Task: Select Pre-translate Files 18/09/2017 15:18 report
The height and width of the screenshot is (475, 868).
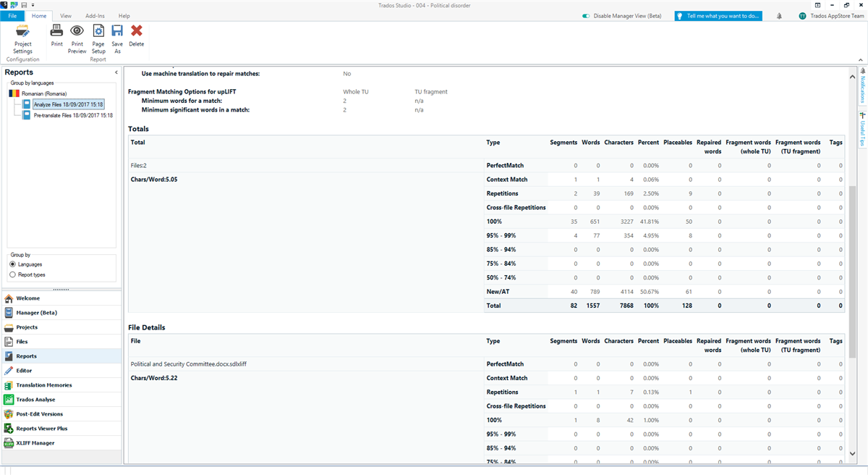Action: click(x=73, y=115)
